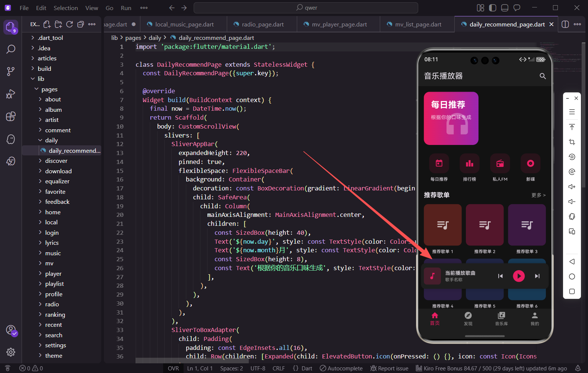588x373 pixels.
Task: Open the File menu
Action: (x=24, y=8)
